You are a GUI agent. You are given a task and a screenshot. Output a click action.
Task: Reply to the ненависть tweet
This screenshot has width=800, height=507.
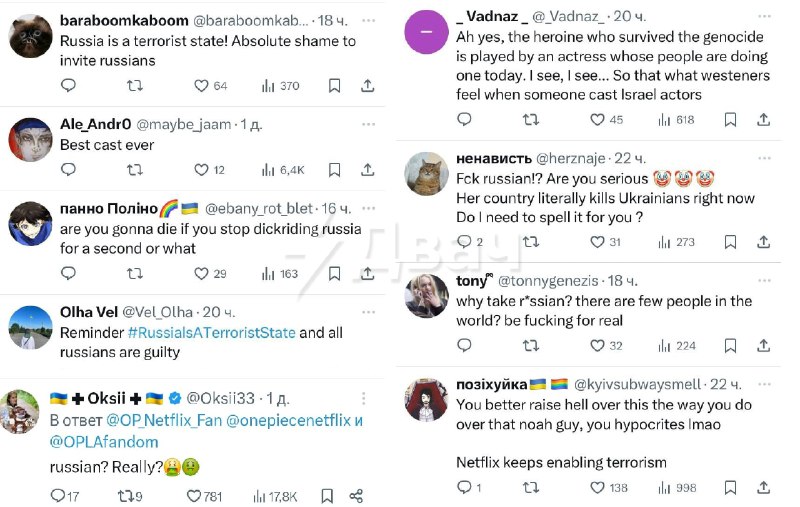point(464,241)
